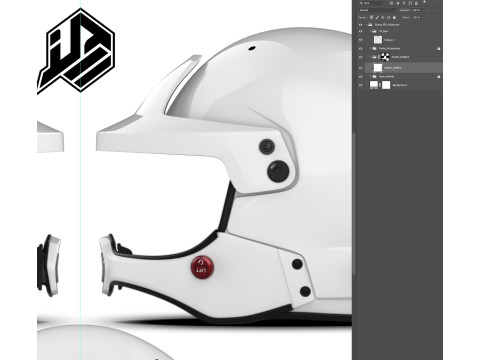Viewport: 480px width, 360px height.
Task: Select the black-and-white group mask thumbnail
Action: tap(385, 57)
